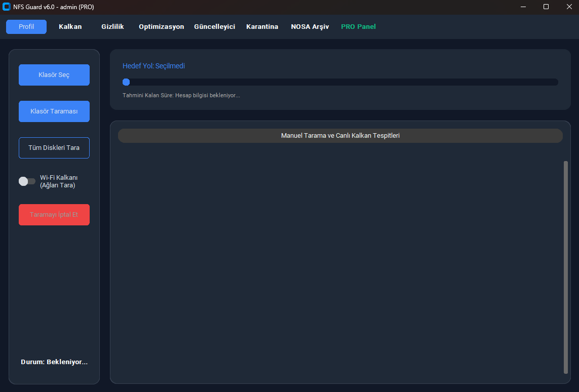The width and height of the screenshot is (579, 392).
Task: Minimize the NFS Guard window
Action: [523, 7]
